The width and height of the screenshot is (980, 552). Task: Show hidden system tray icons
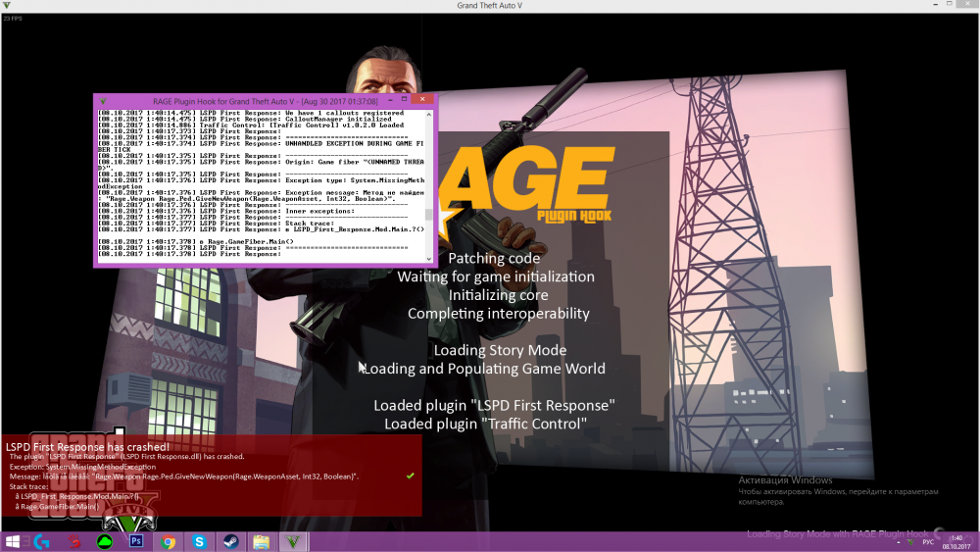(897, 542)
